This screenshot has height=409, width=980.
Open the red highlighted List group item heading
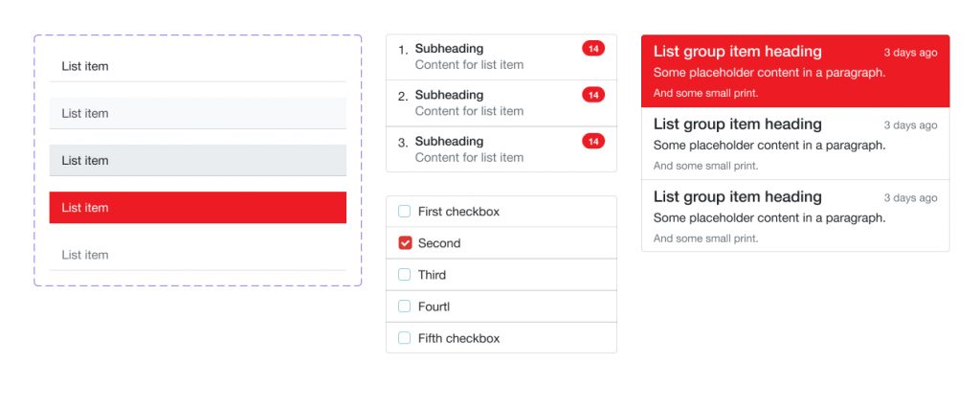737,52
